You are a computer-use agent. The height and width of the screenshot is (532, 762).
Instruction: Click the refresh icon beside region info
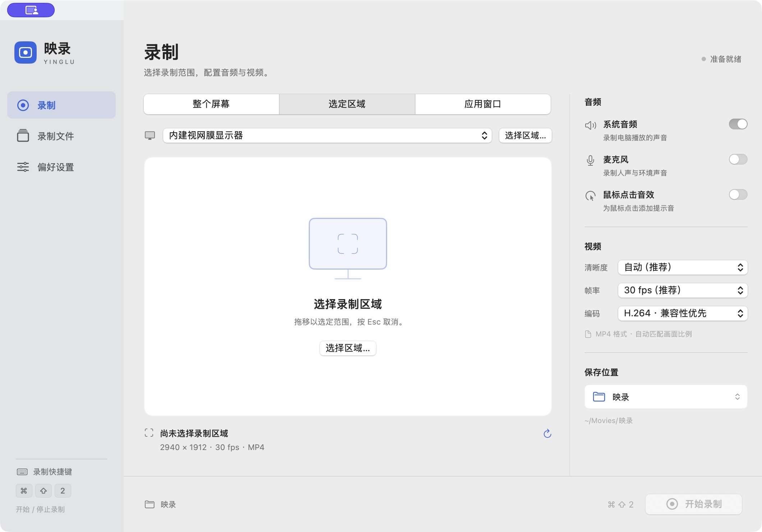point(547,434)
